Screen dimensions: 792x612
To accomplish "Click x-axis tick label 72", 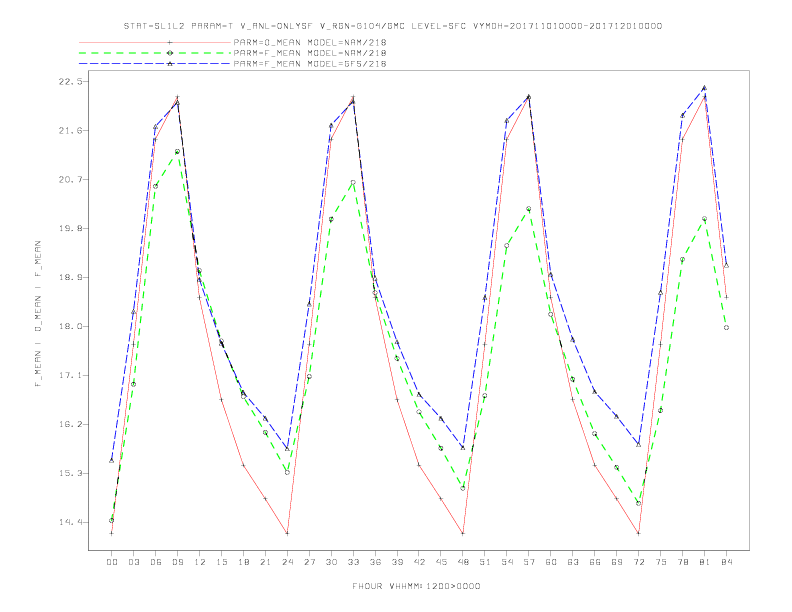I will pyautogui.click(x=639, y=562).
